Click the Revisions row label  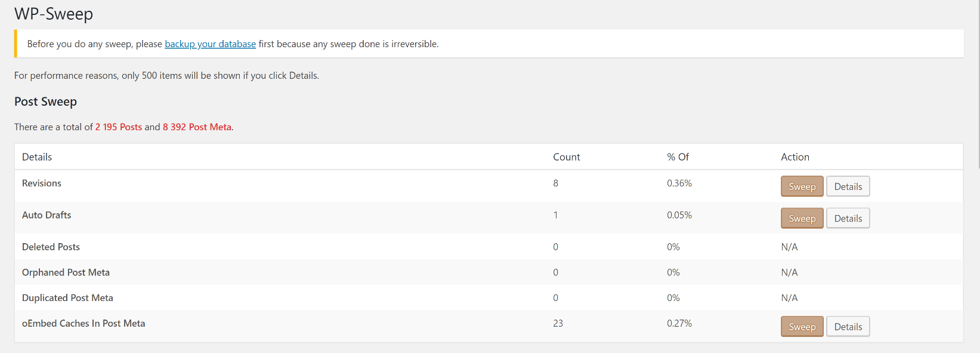pos(42,183)
